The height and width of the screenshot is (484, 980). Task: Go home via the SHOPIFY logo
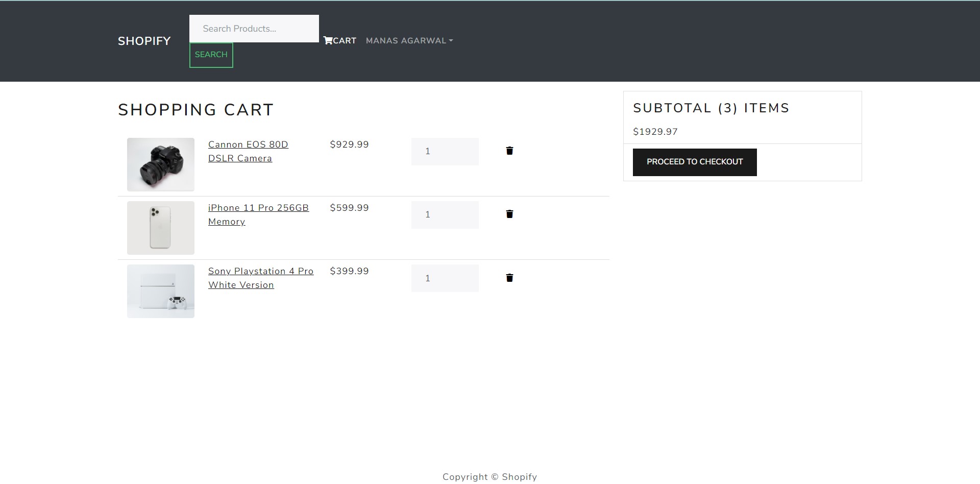click(x=144, y=40)
